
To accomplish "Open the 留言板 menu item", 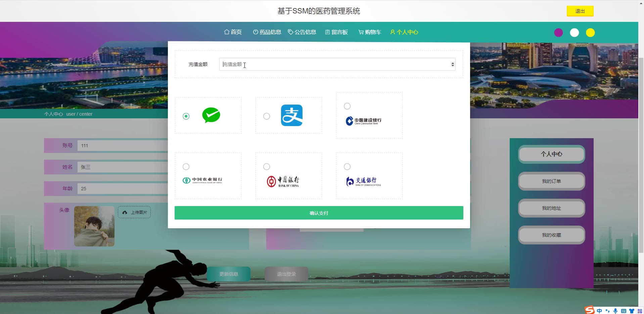I will click(x=336, y=32).
